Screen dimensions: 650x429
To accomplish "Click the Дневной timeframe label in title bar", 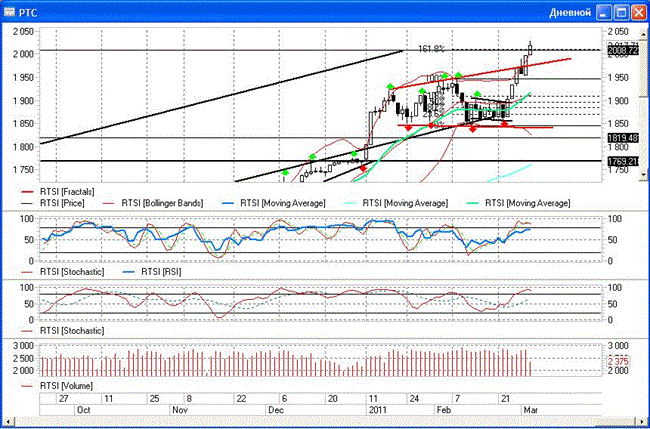I will pyautogui.click(x=570, y=13).
